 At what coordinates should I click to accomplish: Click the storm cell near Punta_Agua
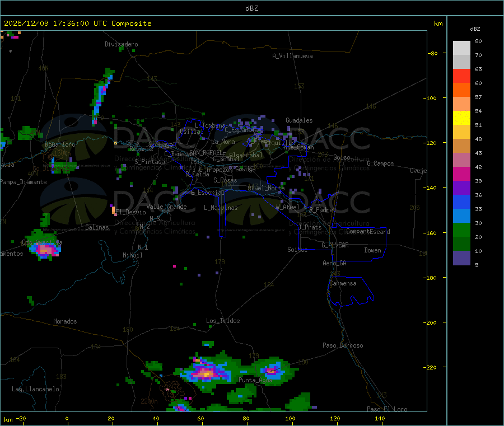273,371
